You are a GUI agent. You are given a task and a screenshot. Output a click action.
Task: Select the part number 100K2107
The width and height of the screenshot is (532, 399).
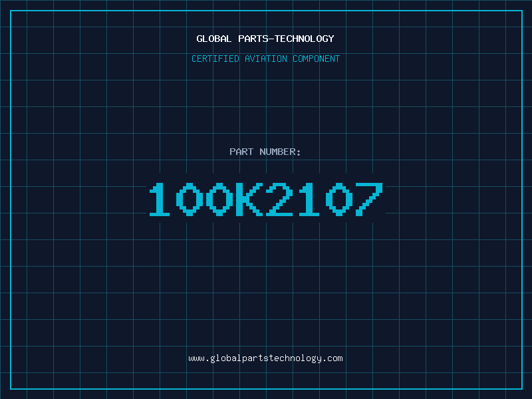266,199
